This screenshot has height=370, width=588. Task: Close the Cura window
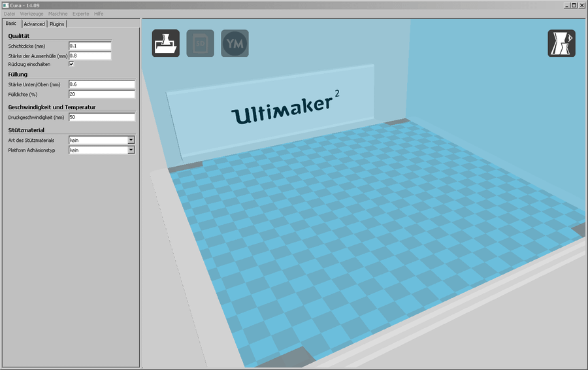581,5
